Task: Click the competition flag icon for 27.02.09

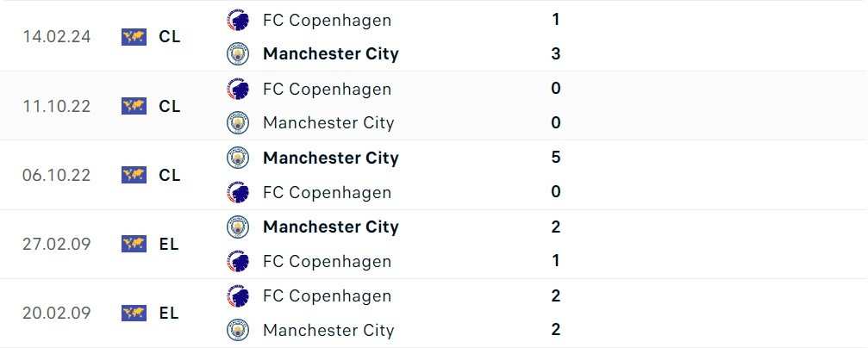Action: click(x=134, y=244)
